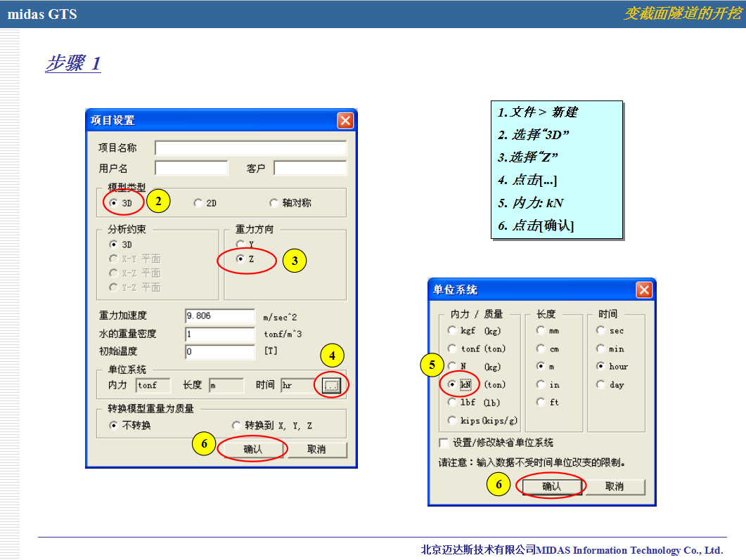Click the 长度 unit field showing m

point(226,386)
